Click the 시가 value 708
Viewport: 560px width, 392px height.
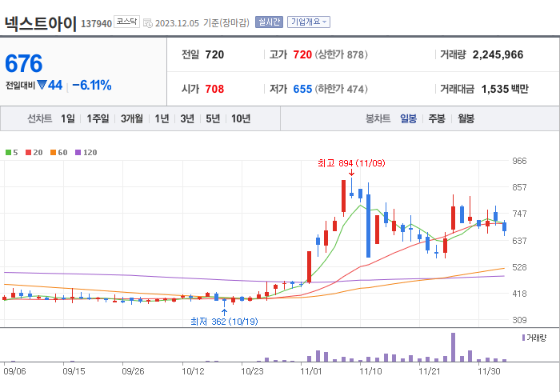click(x=214, y=89)
